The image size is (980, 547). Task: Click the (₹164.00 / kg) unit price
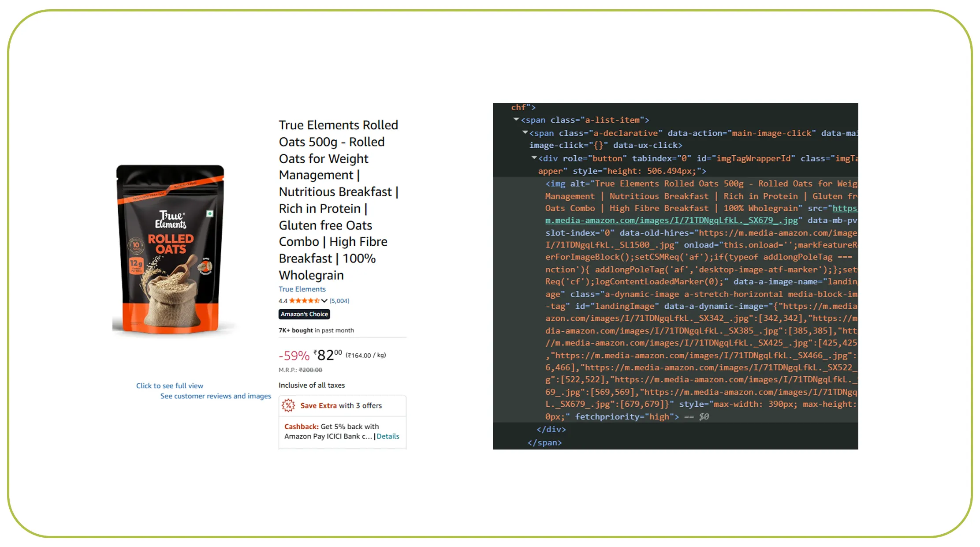point(365,355)
